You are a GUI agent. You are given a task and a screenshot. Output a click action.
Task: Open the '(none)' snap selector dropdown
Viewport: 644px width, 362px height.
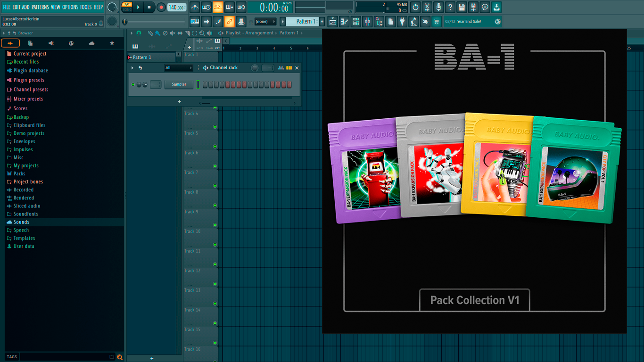[265, 21]
